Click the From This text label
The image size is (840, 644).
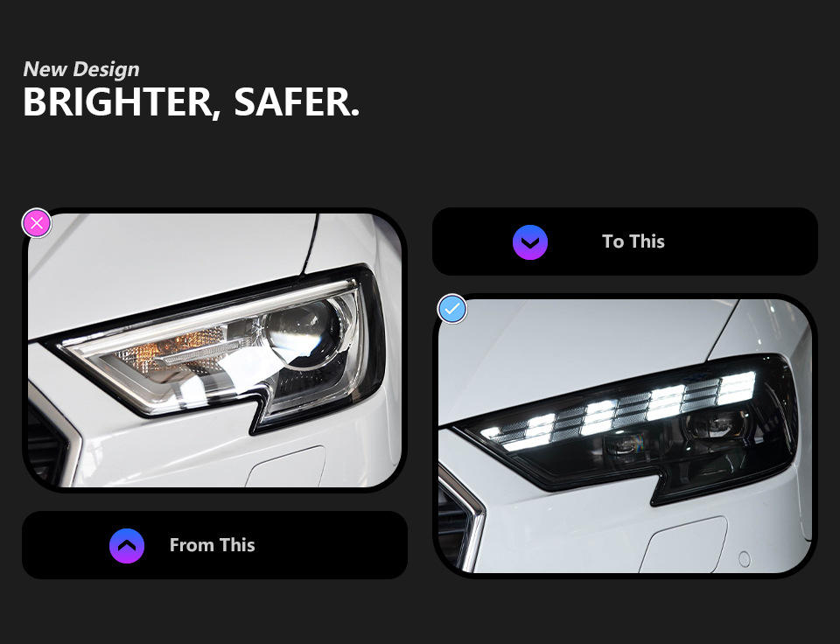pyautogui.click(x=212, y=545)
